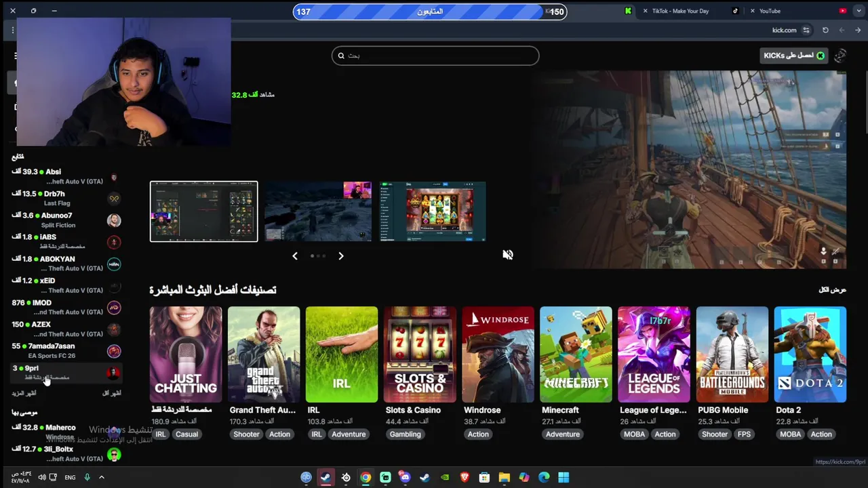Image resolution: width=868 pixels, height=488 pixels.
Task: Open the Brave browser taskbar icon
Action: (465, 477)
